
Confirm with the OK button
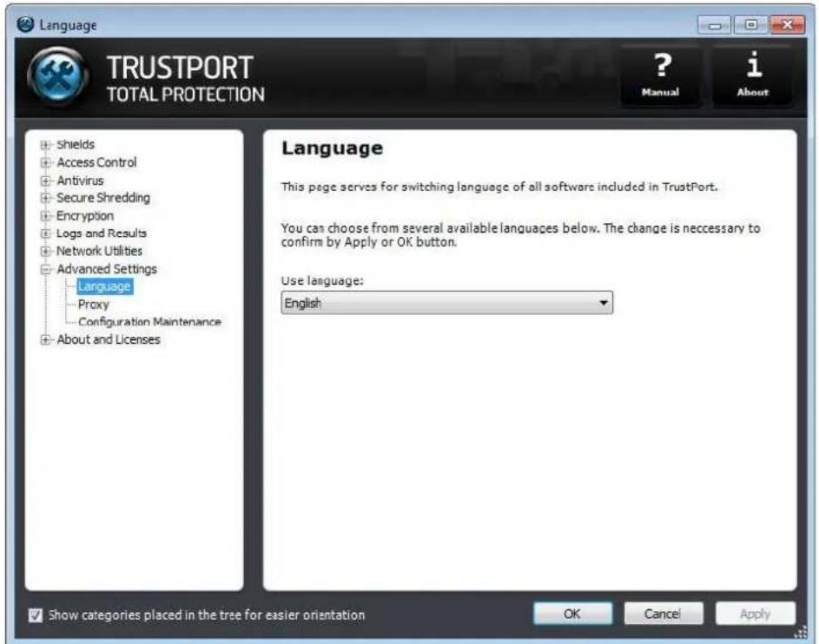tap(572, 614)
